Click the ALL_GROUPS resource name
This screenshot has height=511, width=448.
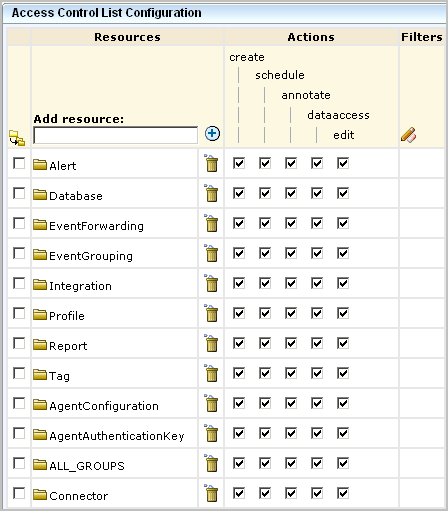click(87, 466)
